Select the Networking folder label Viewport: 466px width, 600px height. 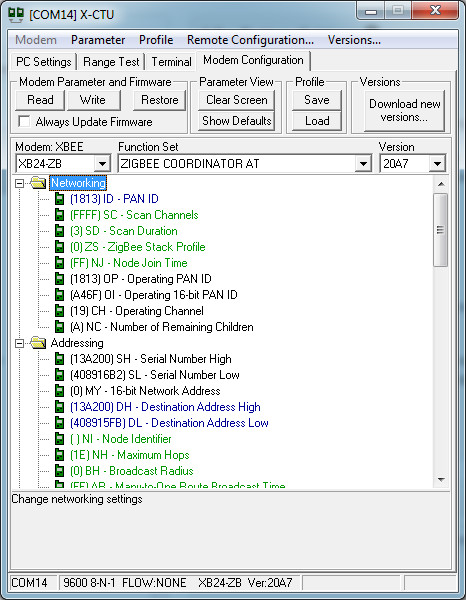click(x=78, y=183)
